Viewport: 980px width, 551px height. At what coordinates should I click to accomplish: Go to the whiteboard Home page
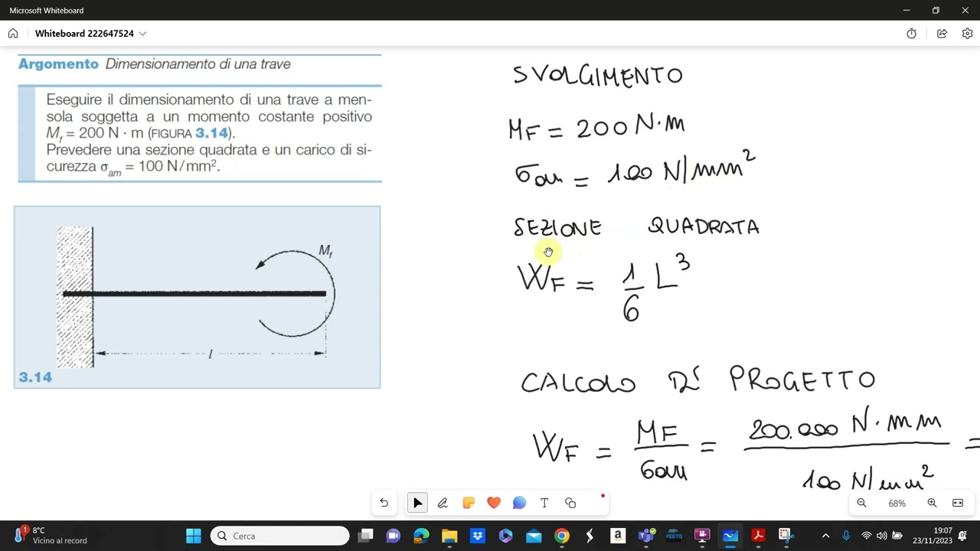(13, 34)
